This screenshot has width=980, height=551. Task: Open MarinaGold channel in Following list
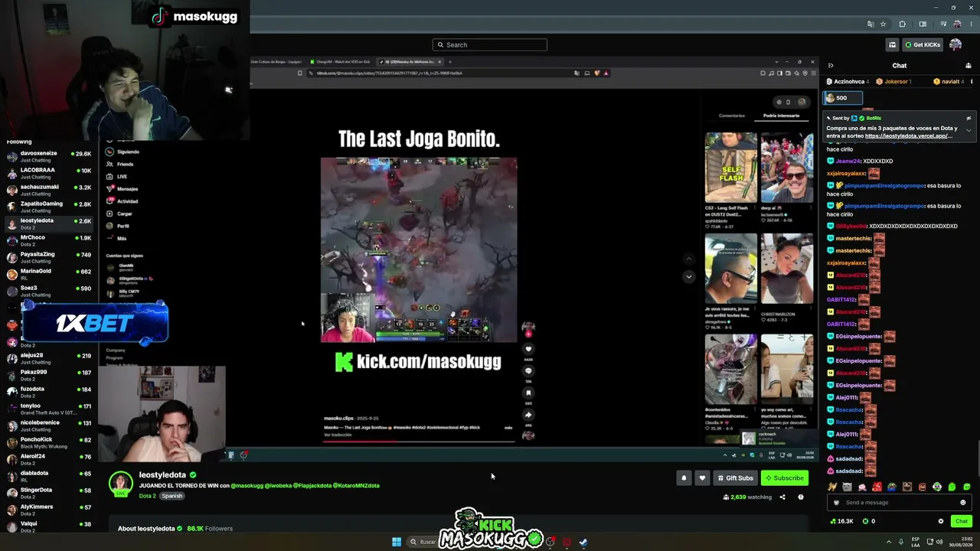48,274
